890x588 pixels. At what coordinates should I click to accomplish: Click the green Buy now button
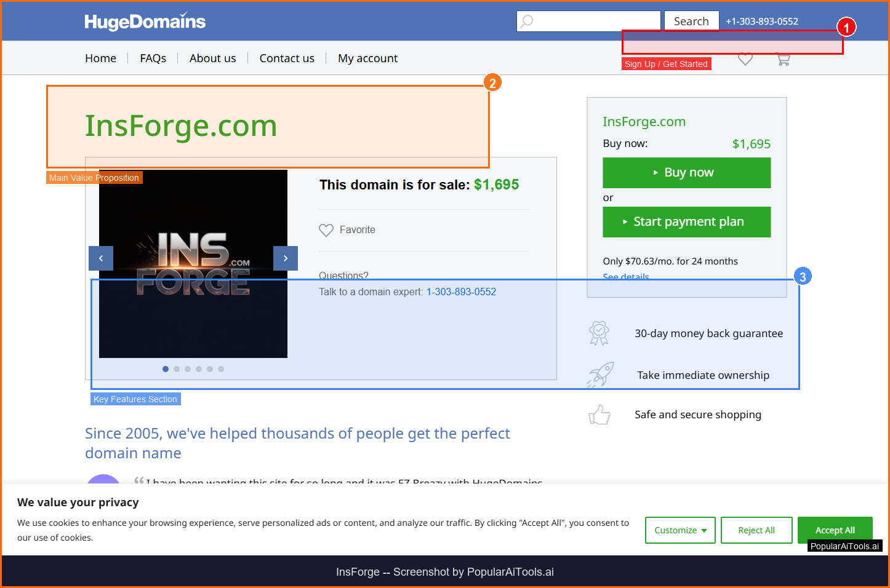(x=686, y=173)
